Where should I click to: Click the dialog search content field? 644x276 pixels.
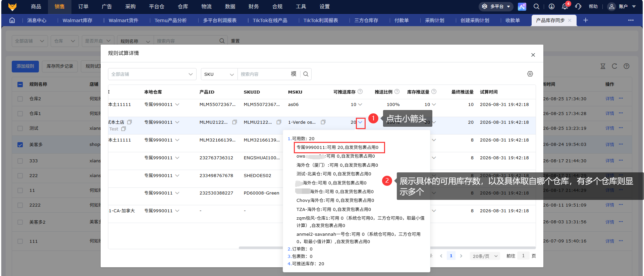[x=263, y=74]
